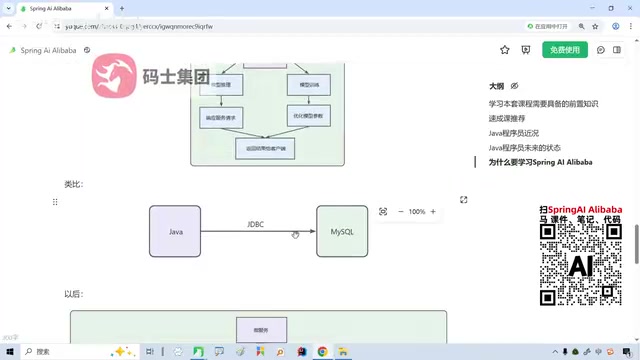Show hidden system tray icons chevron

pyautogui.click(x=555, y=351)
